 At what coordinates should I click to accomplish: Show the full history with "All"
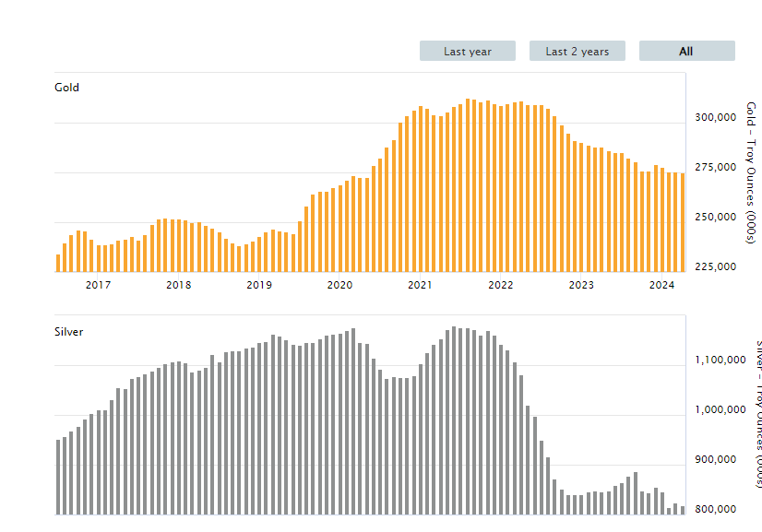tap(686, 52)
